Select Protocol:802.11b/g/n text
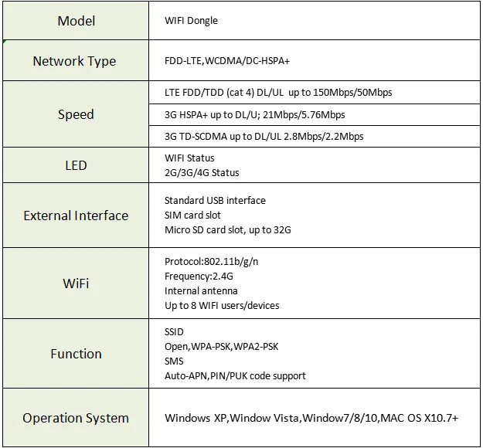Image resolution: width=483 pixels, height=448 pixels. click(211, 262)
